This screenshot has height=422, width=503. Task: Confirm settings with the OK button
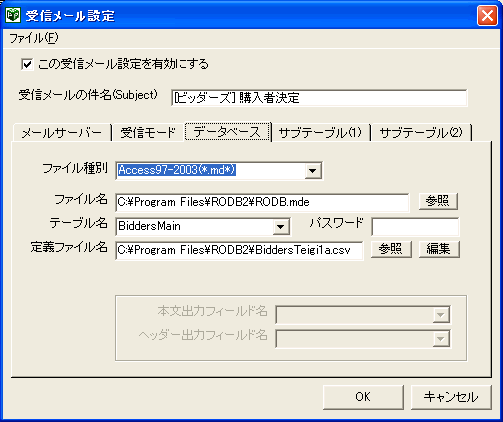363,397
